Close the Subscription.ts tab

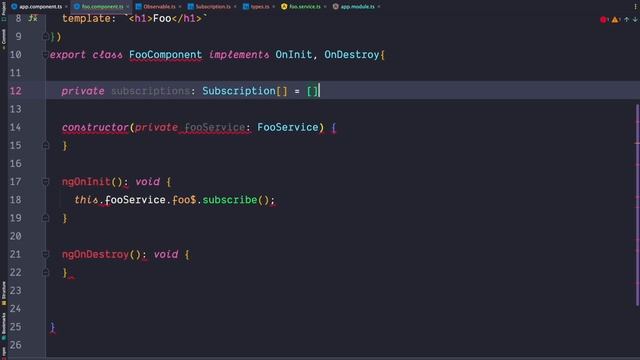[235, 7]
